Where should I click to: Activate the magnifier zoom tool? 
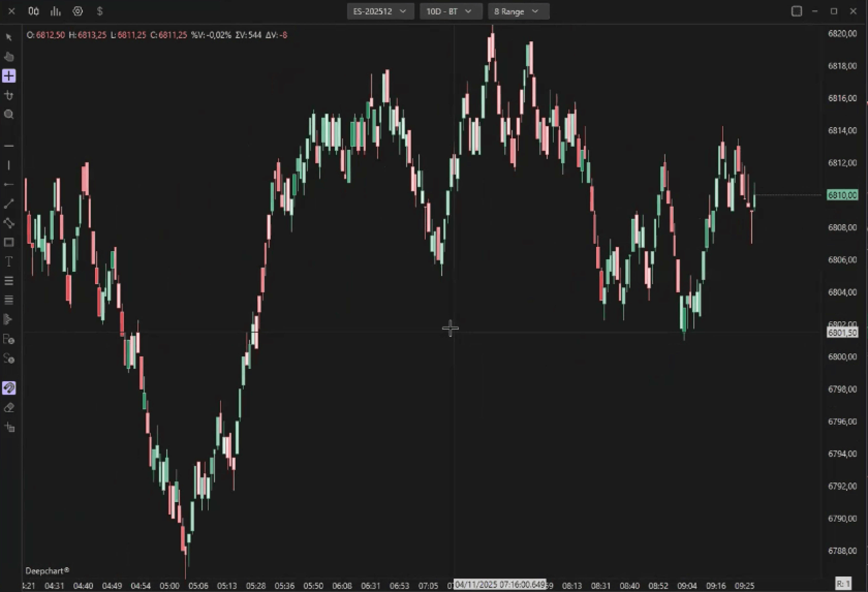pos(9,114)
